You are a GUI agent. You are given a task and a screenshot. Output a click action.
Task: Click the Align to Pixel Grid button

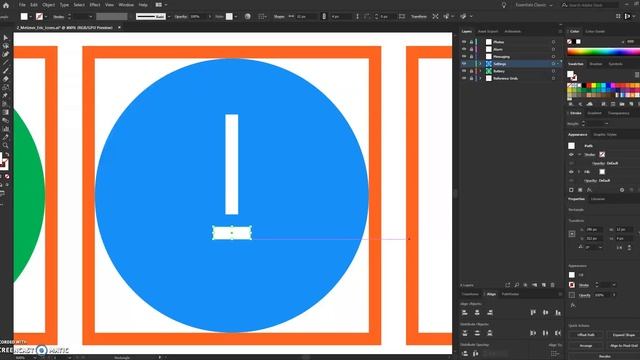tap(623, 346)
